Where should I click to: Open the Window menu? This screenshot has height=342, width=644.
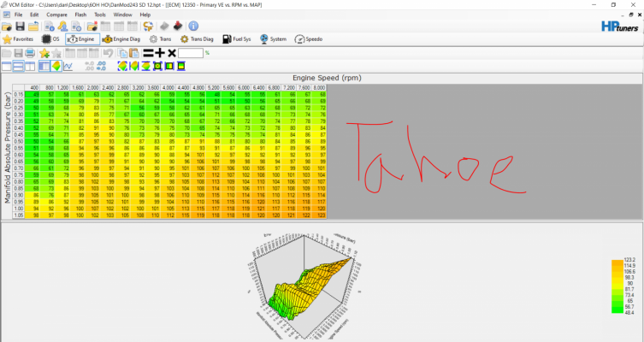click(x=123, y=15)
